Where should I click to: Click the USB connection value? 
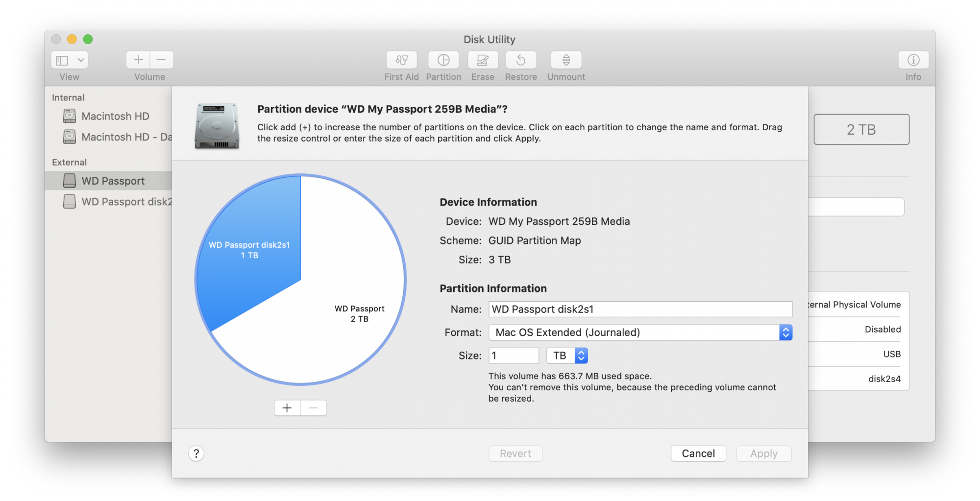pos(892,354)
